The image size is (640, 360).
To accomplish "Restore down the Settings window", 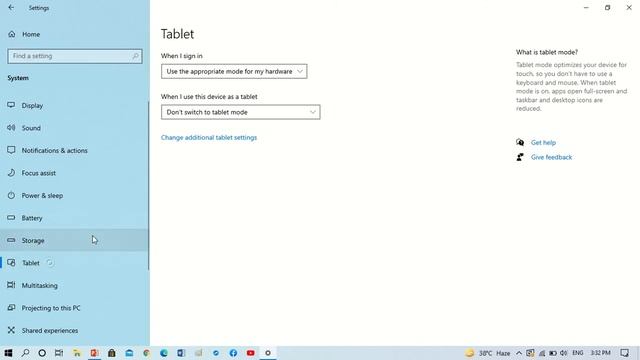I will [x=607, y=7].
